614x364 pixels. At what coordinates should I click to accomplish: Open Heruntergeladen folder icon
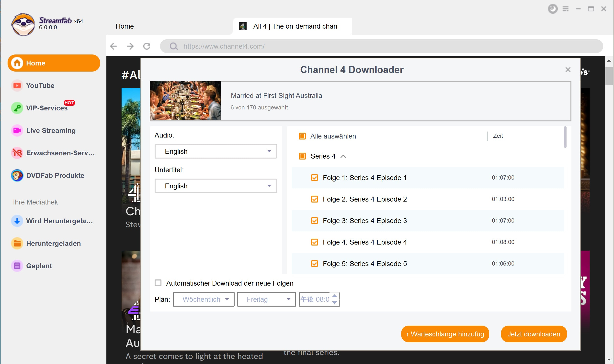tap(17, 243)
